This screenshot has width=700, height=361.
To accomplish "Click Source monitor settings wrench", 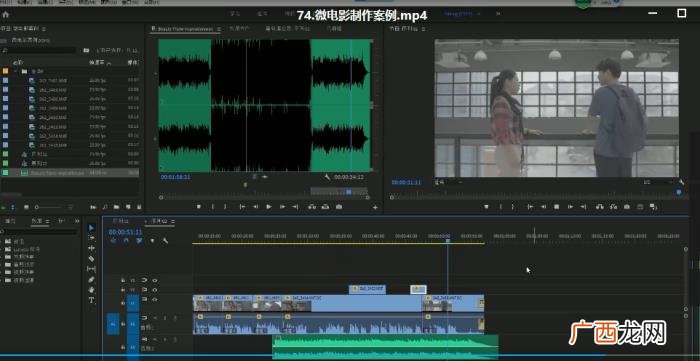I will click(327, 177).
